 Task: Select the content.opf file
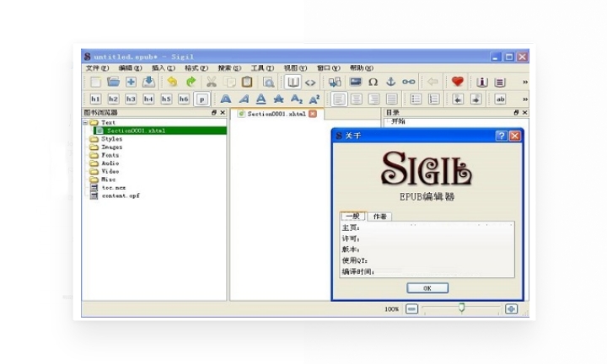coord(121,195)
